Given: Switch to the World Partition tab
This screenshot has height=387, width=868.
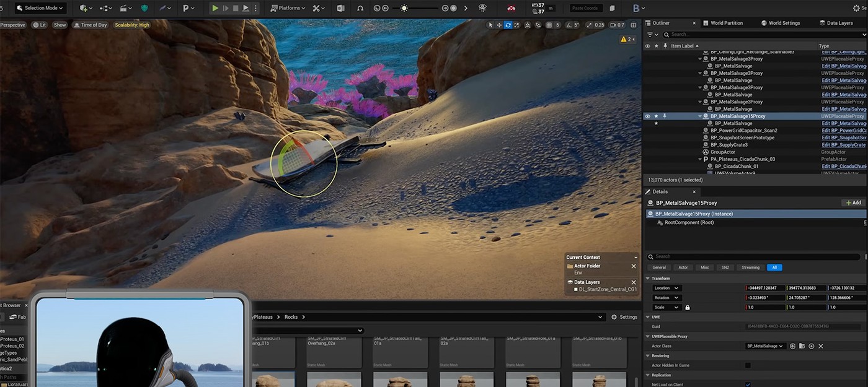Looking at the screenshot, I should [x=722, y=23].
